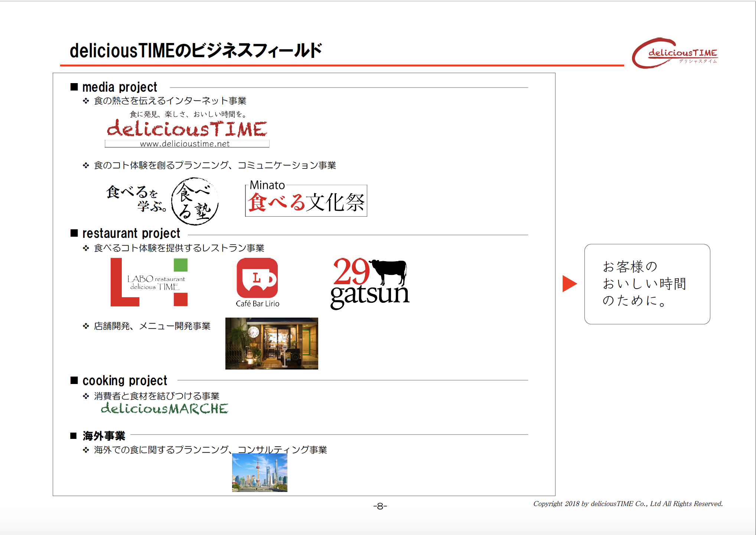Click the red deliciousTIME media project wordmark
This screenshot has height=535, width=756.
pos(187,128)
